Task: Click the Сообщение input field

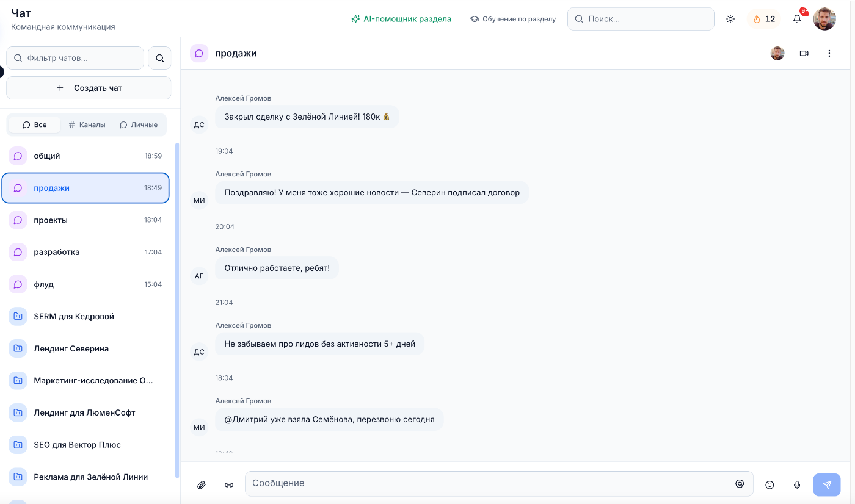Action: click(x=499, y=483)
